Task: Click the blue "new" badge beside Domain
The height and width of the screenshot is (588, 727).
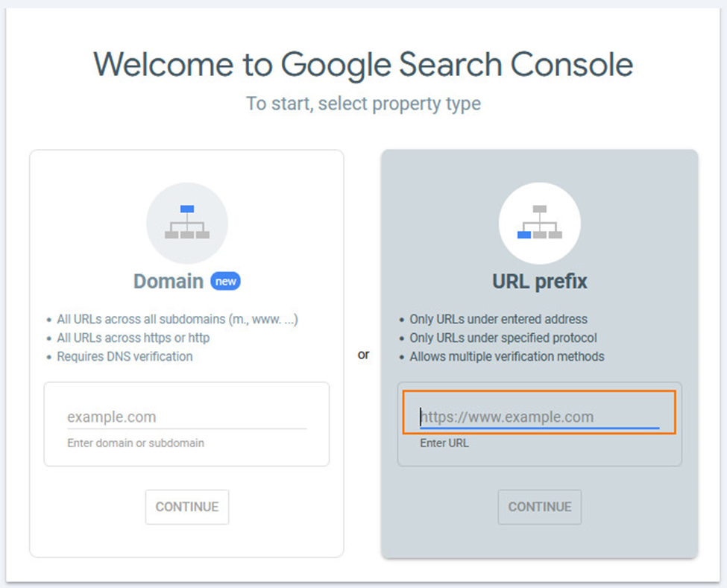Action: tap(225, 281)
